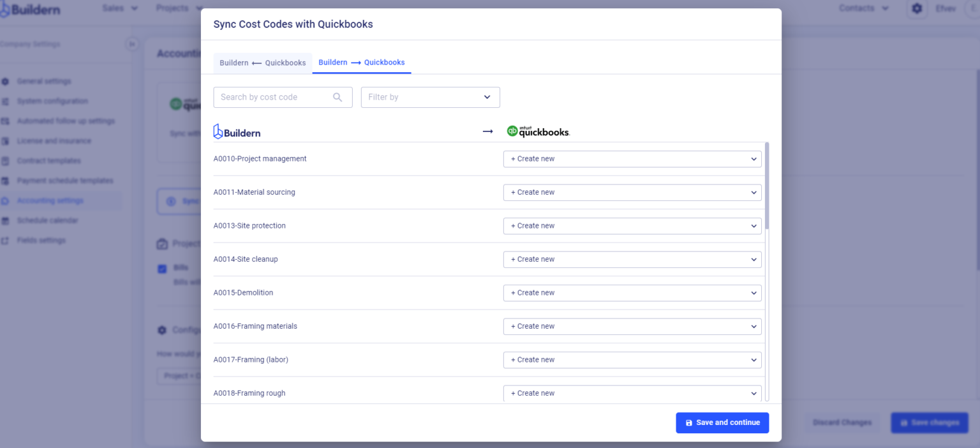Open License and insurance in sidebar

point(54,140)
